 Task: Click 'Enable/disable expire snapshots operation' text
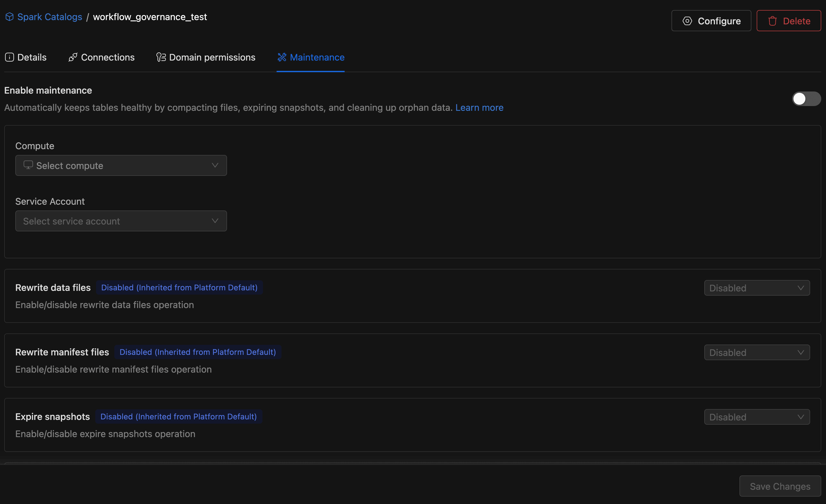(105, 434)
